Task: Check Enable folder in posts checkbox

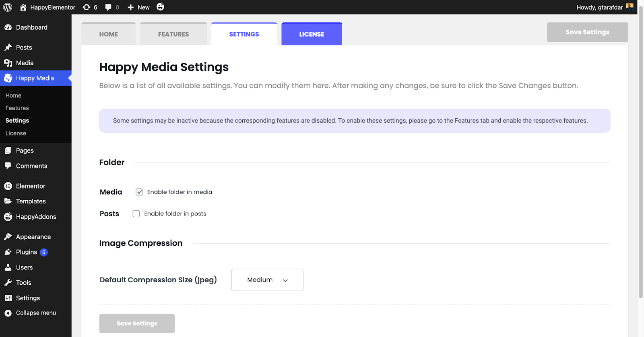Action: 136,214
